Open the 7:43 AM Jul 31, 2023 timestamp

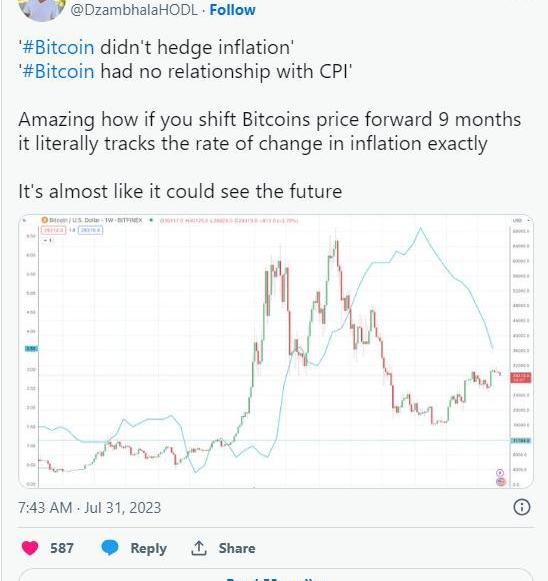pyautogui.click(x=90, y=508)
